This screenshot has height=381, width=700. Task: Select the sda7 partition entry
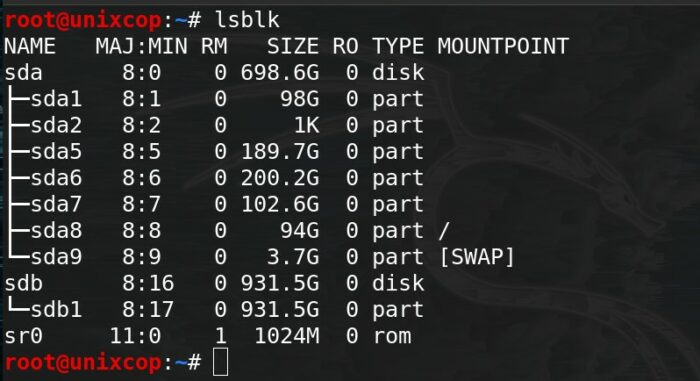click(56, 204)
